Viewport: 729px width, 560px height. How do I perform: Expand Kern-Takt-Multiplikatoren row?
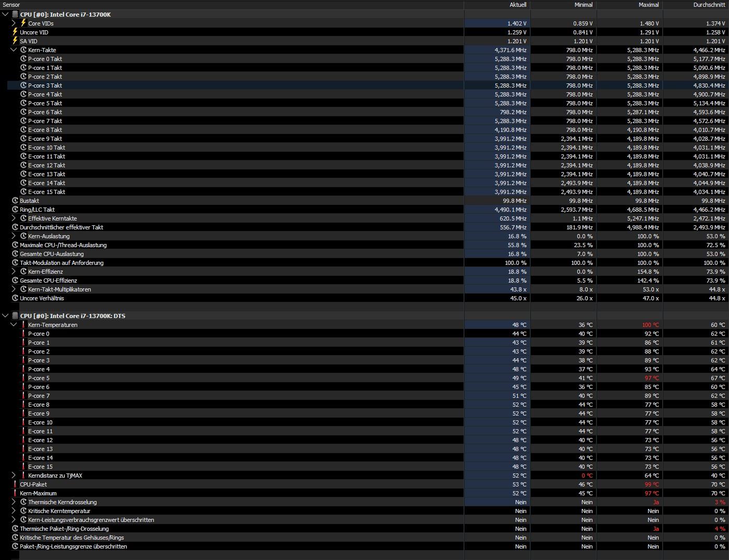(x=14, y=289)
